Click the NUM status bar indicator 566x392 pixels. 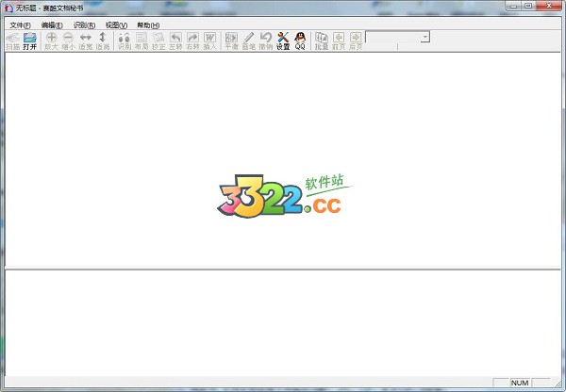click(520, 383)
